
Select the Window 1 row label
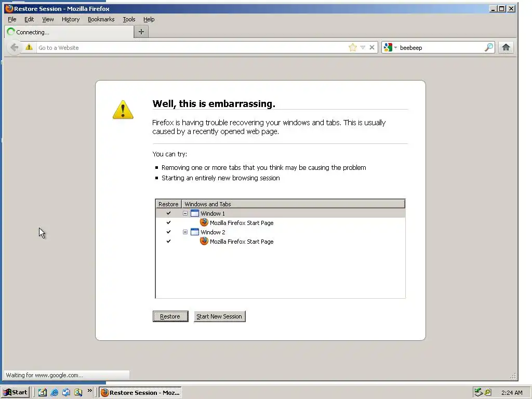point(212,214)
